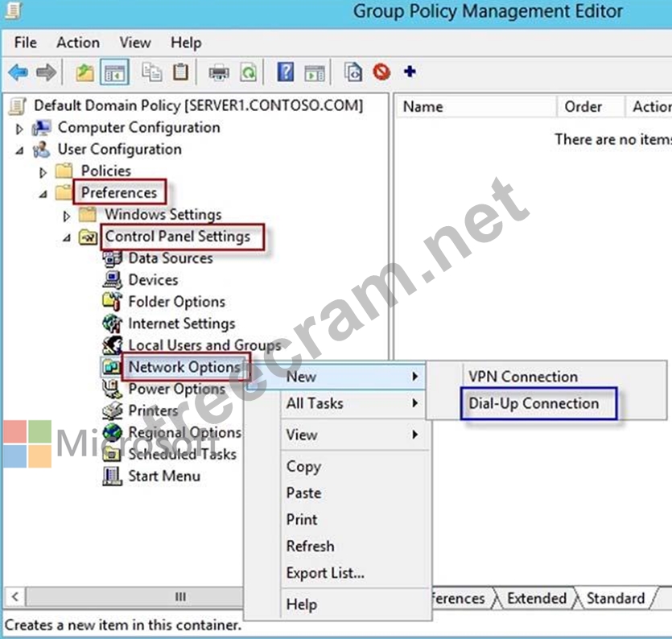The width and height of the screenshot is (672, 639).
Task: Click the red stop processing icon
Action: 381,72
